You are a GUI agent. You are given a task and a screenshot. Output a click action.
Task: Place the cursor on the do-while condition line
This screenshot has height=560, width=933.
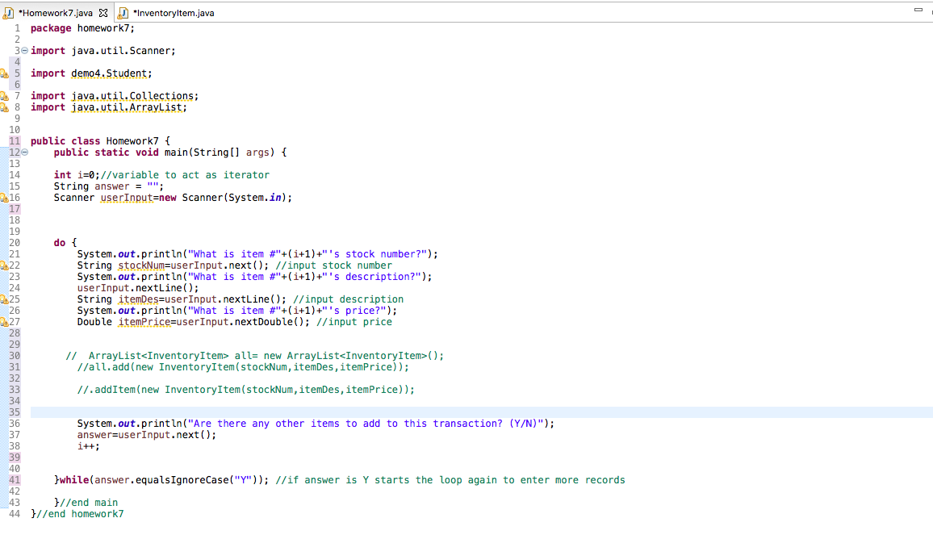click(x=242, y=479)
